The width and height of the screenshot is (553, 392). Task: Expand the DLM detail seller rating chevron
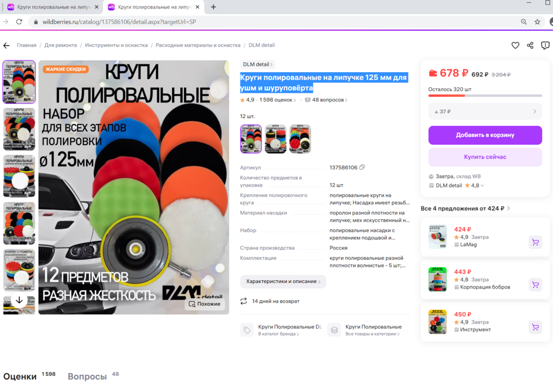(x=482, y=186)
